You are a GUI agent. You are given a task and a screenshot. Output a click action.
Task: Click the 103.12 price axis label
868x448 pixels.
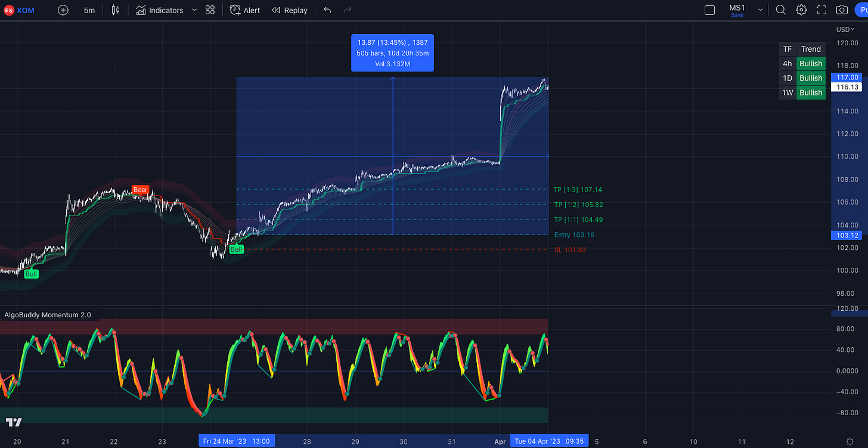[847, 235]
